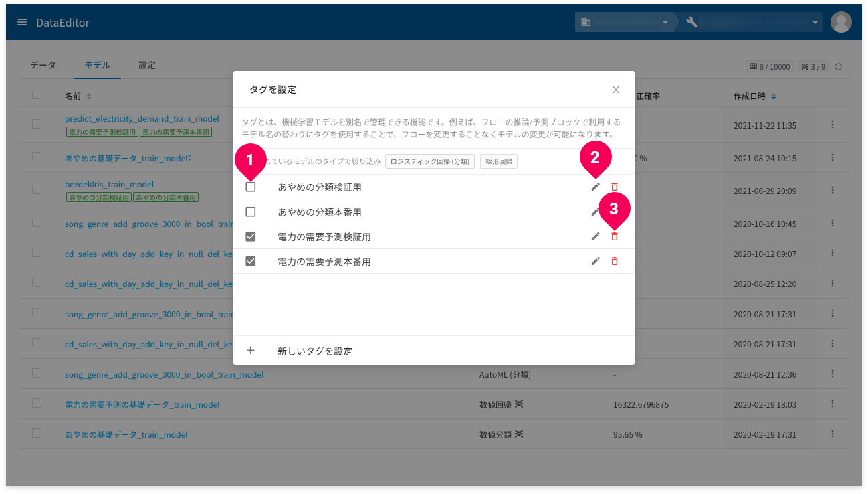
Task: Click green 電力の需要予測本番用 tag under predict_electricity model
Action: (x=175, y=132)
